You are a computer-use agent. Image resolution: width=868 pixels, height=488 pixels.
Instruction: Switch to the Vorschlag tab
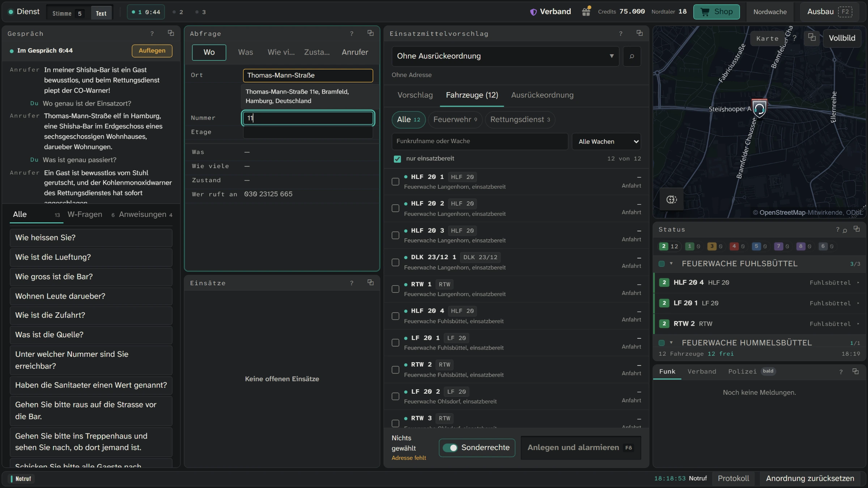click(415, 95)
